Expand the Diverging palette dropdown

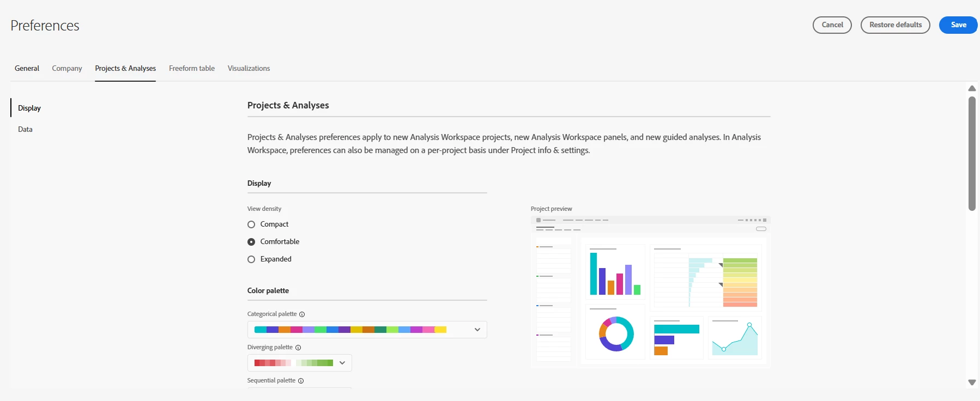pos(300,363)
